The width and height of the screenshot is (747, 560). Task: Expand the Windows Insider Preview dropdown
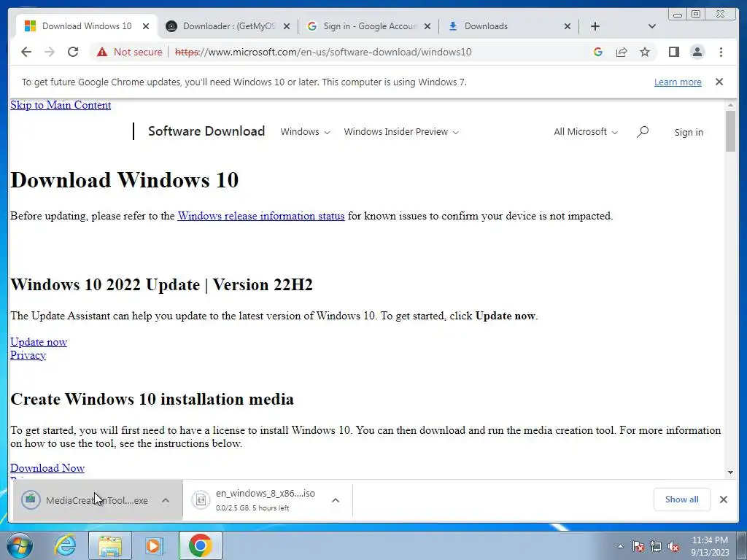point(401,132)
